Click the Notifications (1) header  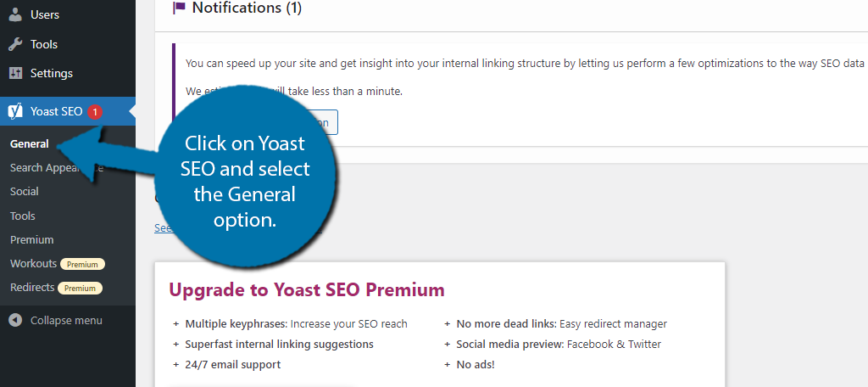click(247, 8)
